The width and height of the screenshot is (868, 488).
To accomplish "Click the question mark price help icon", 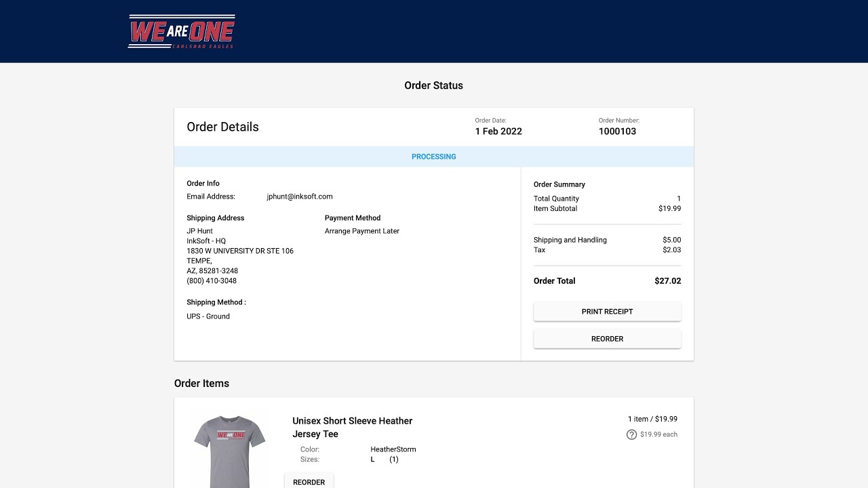I will [631, 434].
